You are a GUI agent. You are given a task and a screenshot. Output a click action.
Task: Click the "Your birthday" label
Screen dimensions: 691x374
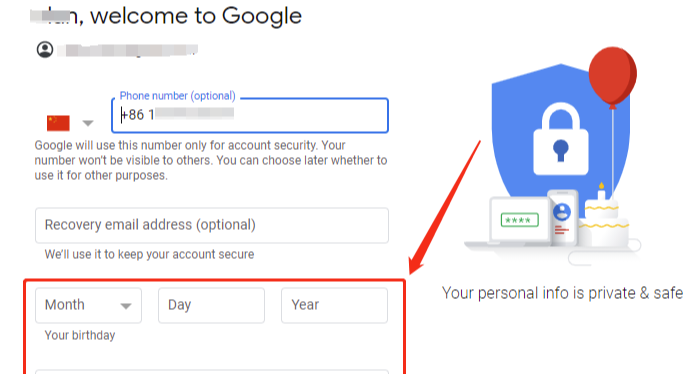[x=80, y=335]
